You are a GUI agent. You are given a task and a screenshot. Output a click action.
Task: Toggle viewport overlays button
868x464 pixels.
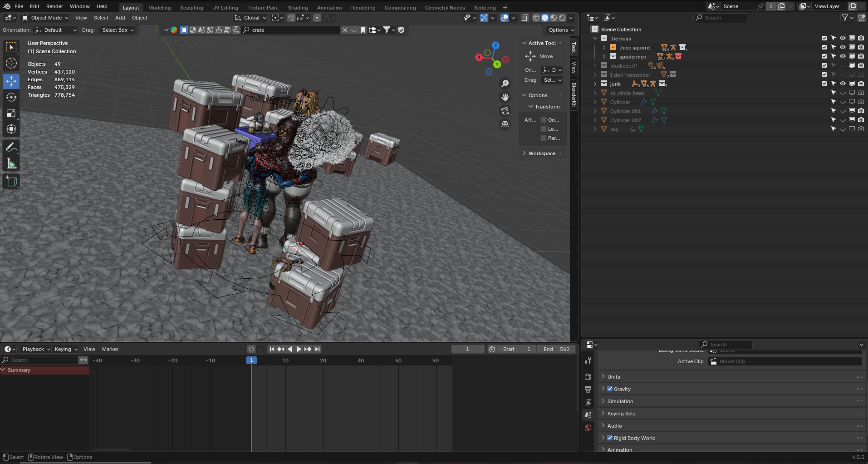[505, 18]
